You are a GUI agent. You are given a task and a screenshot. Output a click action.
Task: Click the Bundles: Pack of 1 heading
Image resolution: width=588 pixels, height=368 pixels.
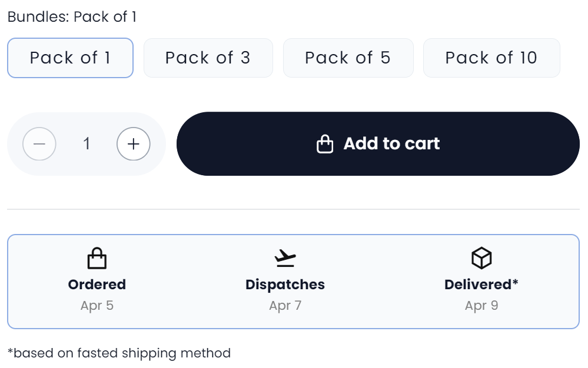click(72, 16)
